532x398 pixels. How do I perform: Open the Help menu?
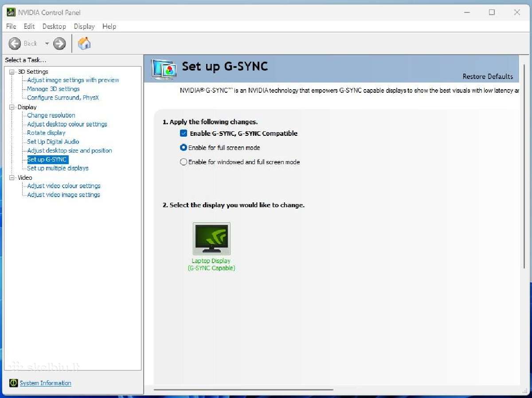[x=109, y=26]
